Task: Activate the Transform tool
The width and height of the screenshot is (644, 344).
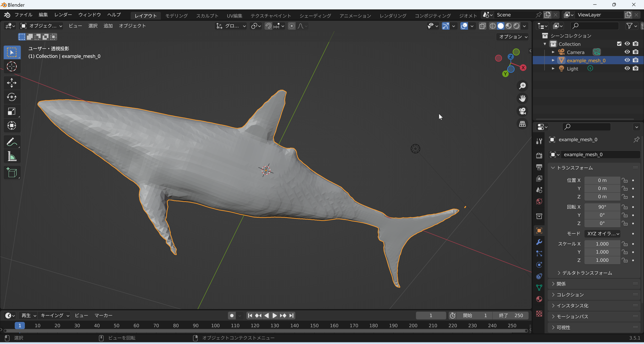Action: (12, 126)
